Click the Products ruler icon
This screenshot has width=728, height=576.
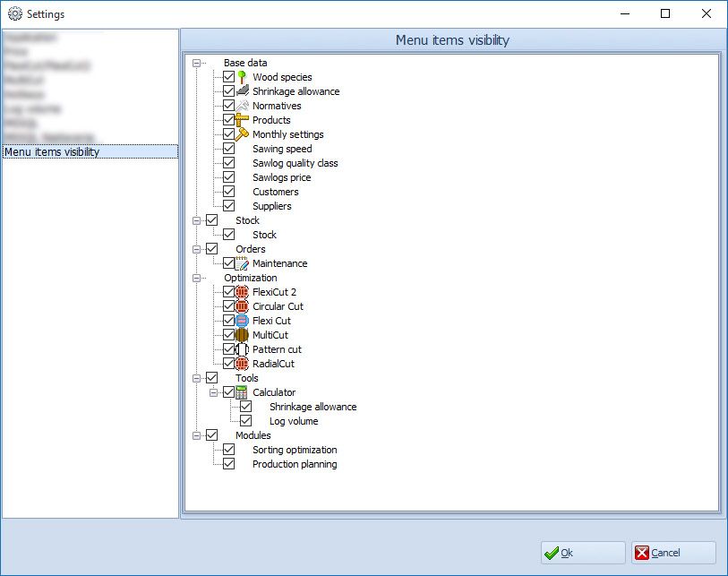(242, 120)
